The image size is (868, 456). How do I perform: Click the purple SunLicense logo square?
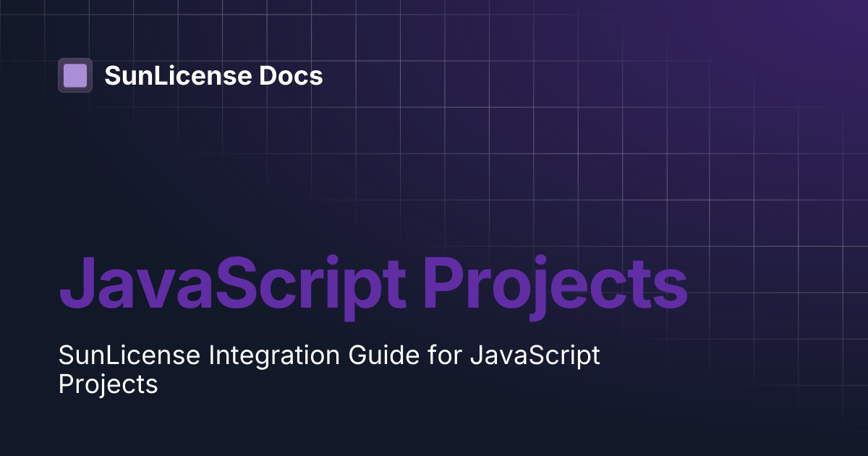pos(75,75)
